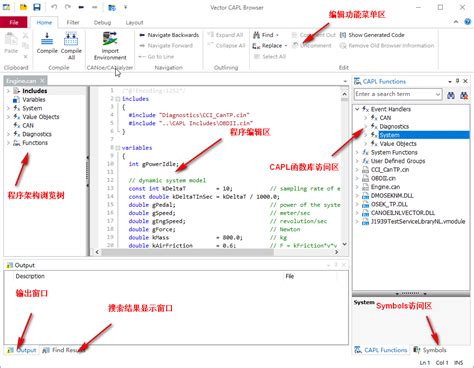Open the Import Environment tool
The image size is (474, 368).
110,46
